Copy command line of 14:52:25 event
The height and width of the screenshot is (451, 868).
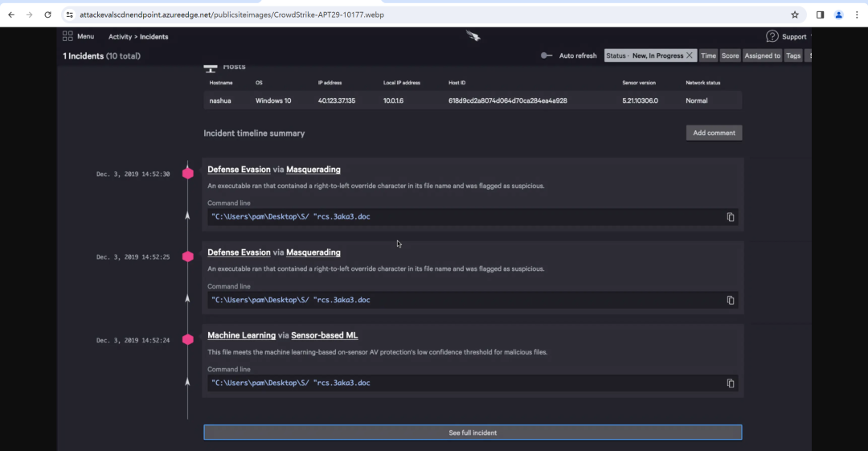[x=730, y=301]
